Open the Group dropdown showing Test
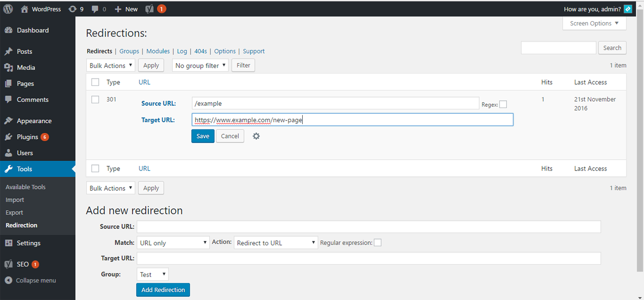Viewport: 644px width, 300px height. coord(152,274)
